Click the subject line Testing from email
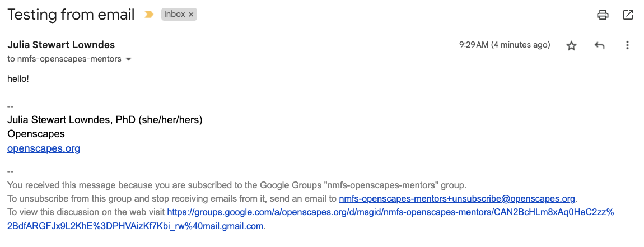This screenshot has width=644, height=247. click(x=71, y=15)
